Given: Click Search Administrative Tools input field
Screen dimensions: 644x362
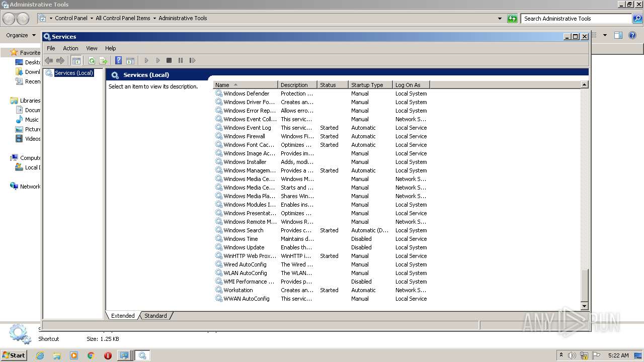Looking at the screenshot, I should tap(576, 19).
